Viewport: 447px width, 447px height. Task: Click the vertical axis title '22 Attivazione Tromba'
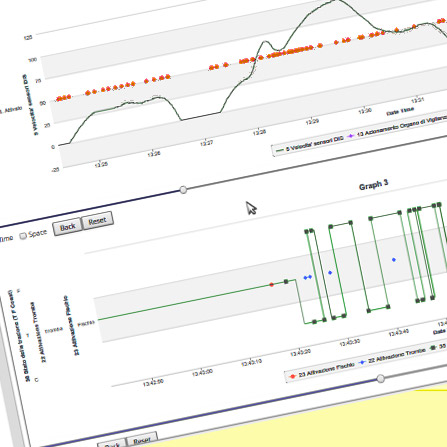point(39,332)
